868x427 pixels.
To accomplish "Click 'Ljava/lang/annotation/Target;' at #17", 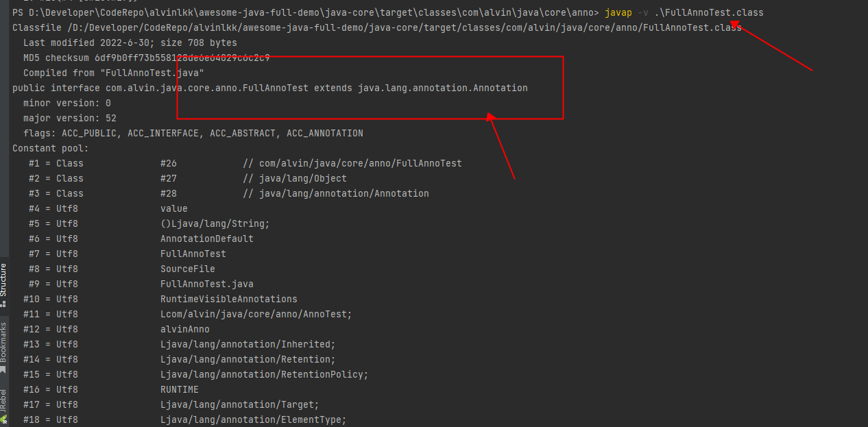I will pyautogui.click(x=240, y=404).
